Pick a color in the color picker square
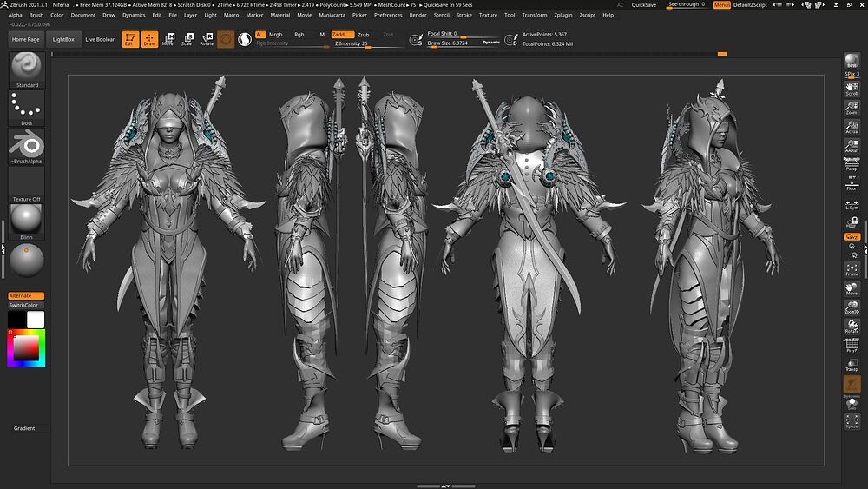This screenshot has height=489, width=868. [26, 347]
